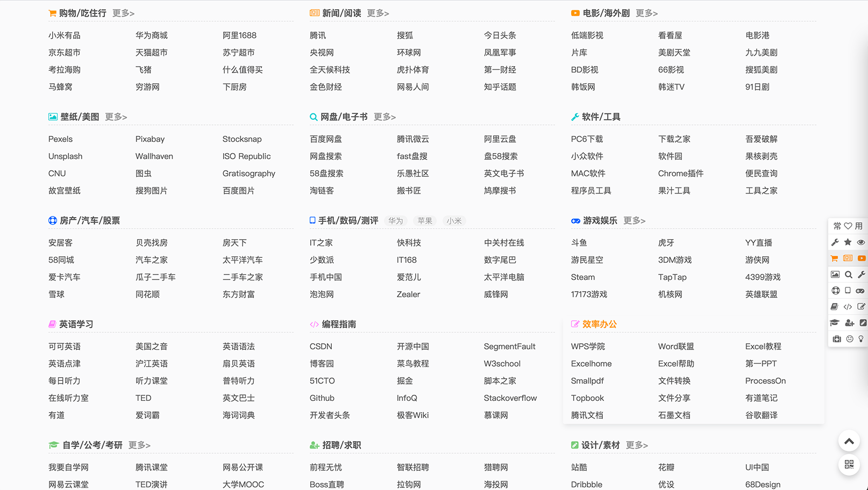Open the 谷歌翻译 link

762,415
